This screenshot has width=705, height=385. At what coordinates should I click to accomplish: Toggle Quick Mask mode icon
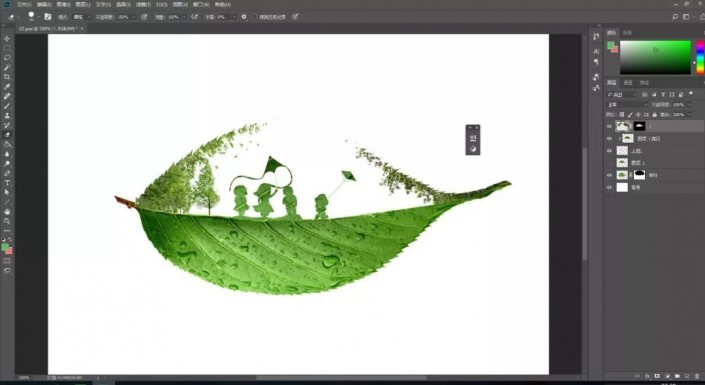point(7,261)
